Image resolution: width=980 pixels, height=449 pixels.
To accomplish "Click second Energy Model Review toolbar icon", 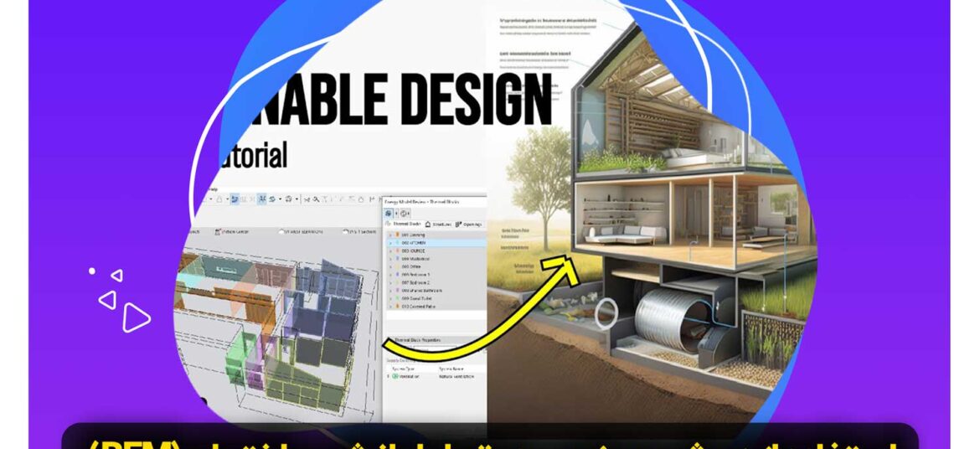I will 405,214.
